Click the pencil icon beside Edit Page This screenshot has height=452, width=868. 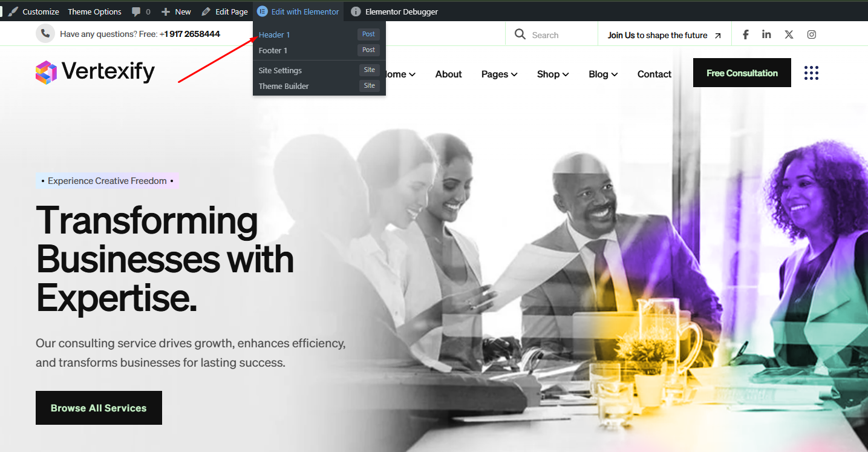[206, 11]
